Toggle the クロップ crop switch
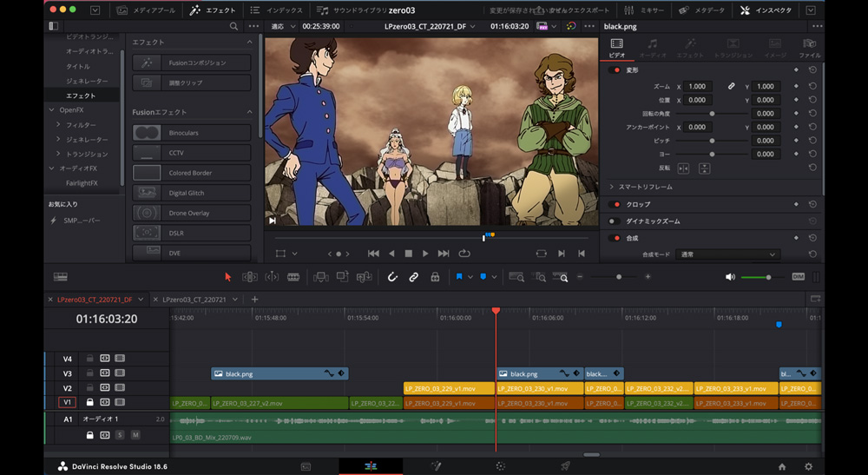 pos(614,204)
